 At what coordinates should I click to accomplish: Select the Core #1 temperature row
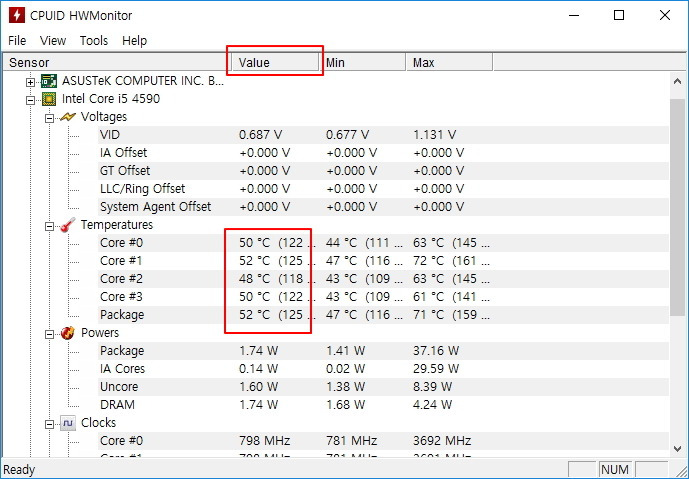click(383, 261)
